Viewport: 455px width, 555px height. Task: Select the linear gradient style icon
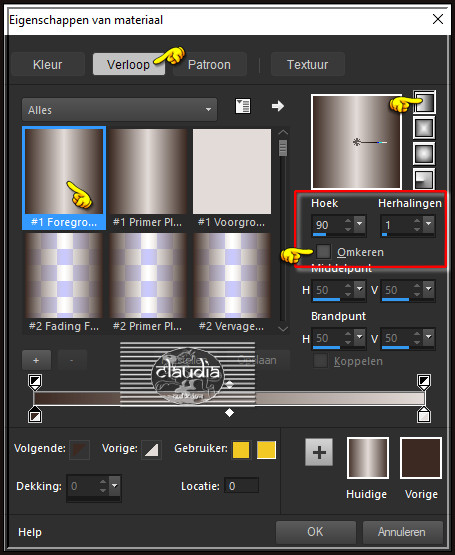click(x=424, y=102)
